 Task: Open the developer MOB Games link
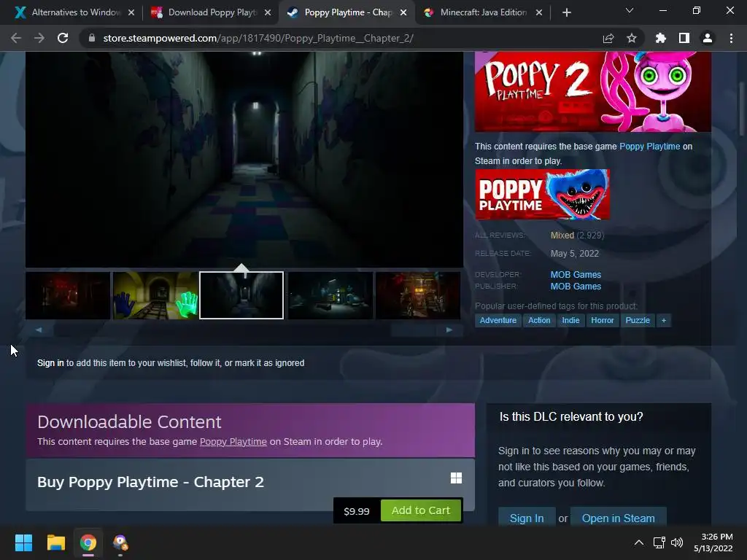pos(576,275)
